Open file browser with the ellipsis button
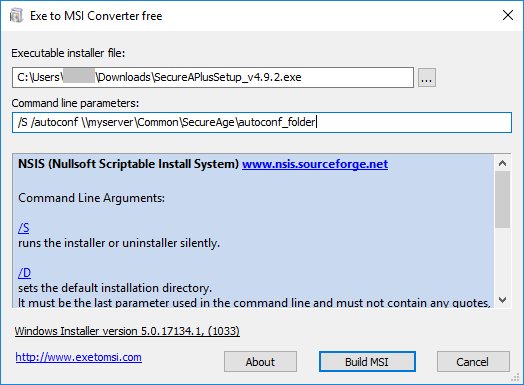This screenshot has width=524, height=385. click(x=427, y=78)
